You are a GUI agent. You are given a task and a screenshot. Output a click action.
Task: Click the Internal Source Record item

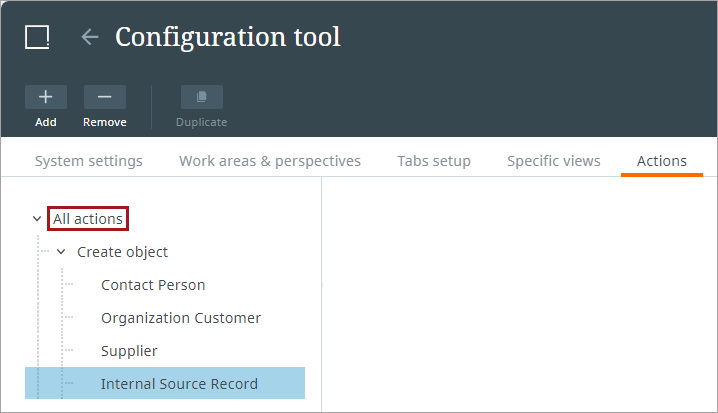click(179, 384)
